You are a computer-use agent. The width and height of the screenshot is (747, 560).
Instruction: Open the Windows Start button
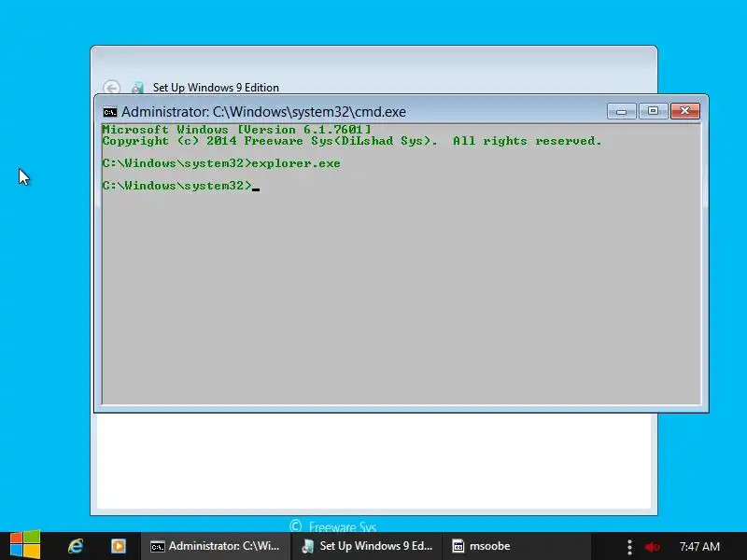click(x=25, y=545)
